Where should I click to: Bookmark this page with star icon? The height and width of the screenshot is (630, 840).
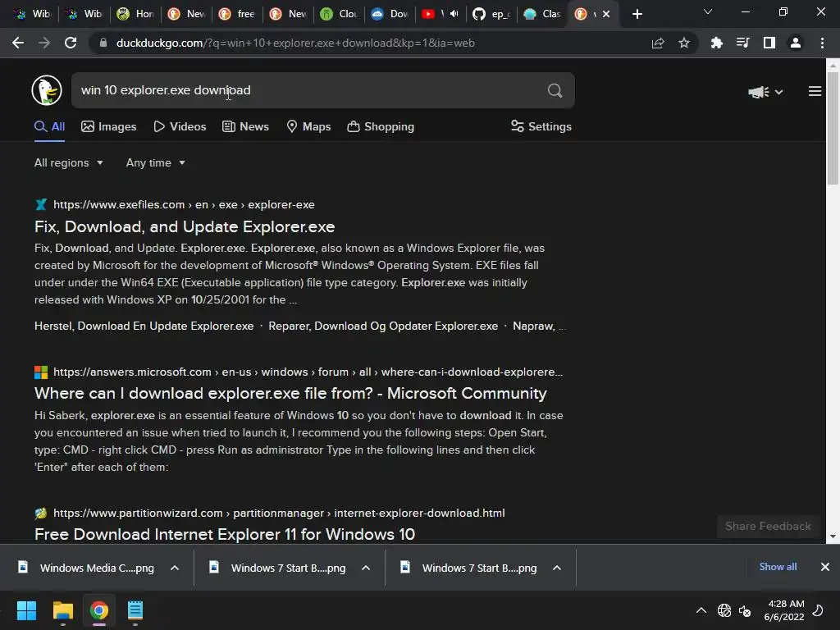tap(684, 43)
